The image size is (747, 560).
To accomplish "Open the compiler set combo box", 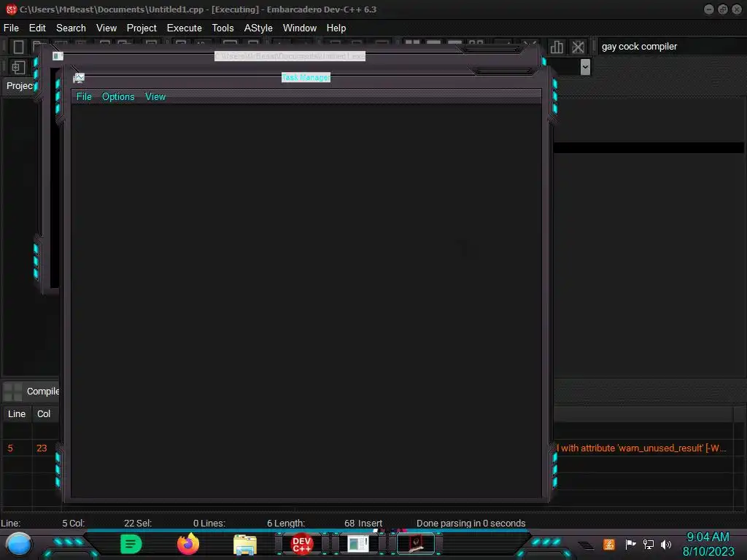I will [672, 47].
